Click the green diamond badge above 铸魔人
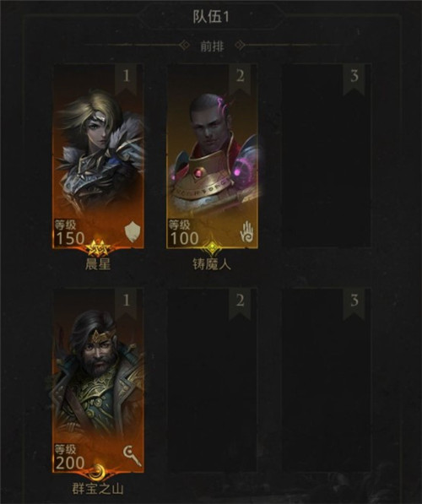This screenshot has height=504, width=422. 212,248
